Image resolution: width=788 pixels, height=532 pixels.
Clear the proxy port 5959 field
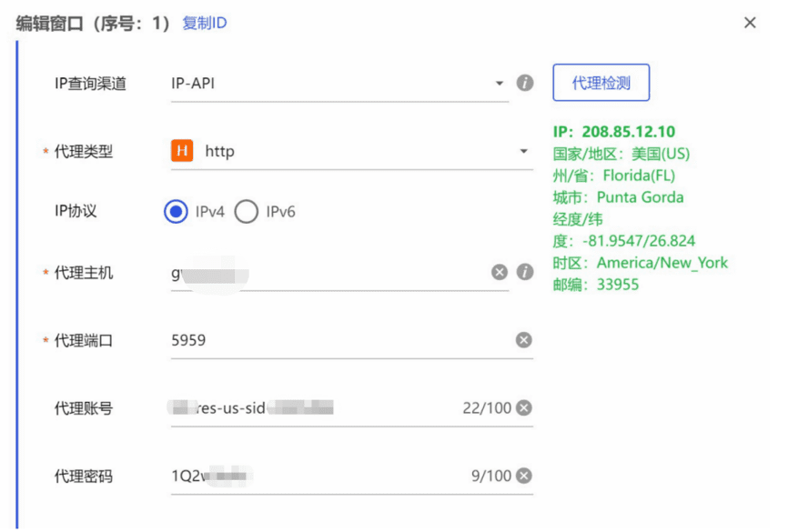pos(524,340)
